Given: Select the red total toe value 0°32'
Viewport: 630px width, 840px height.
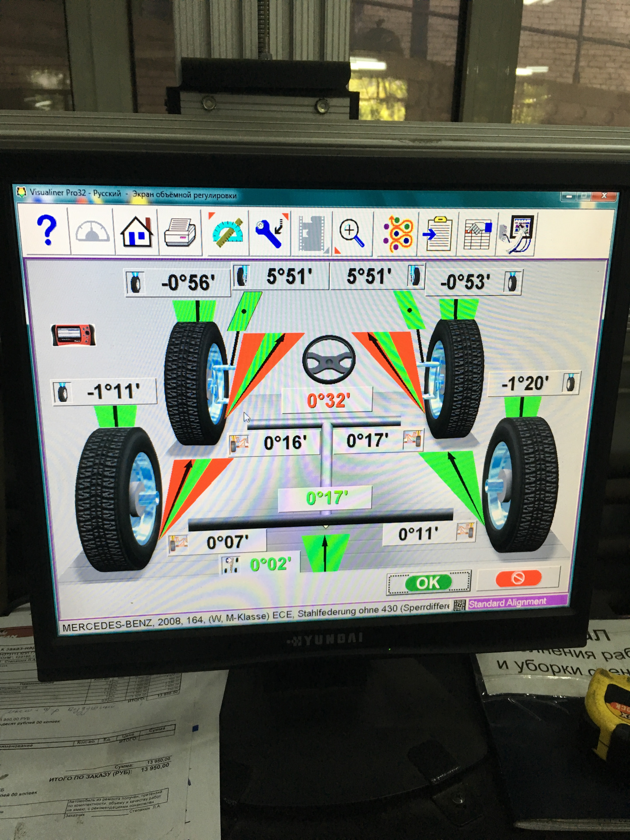Looking at the screenshot, I should click(329, 400).
